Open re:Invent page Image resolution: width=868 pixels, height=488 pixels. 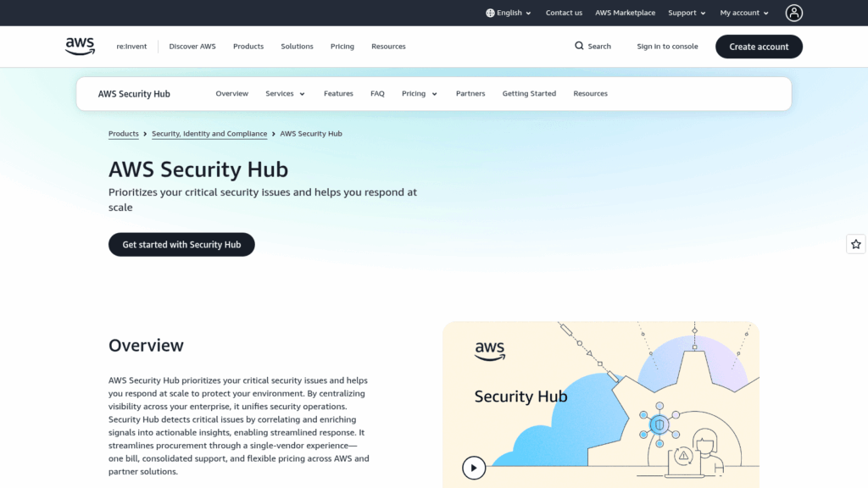point(131,47)
